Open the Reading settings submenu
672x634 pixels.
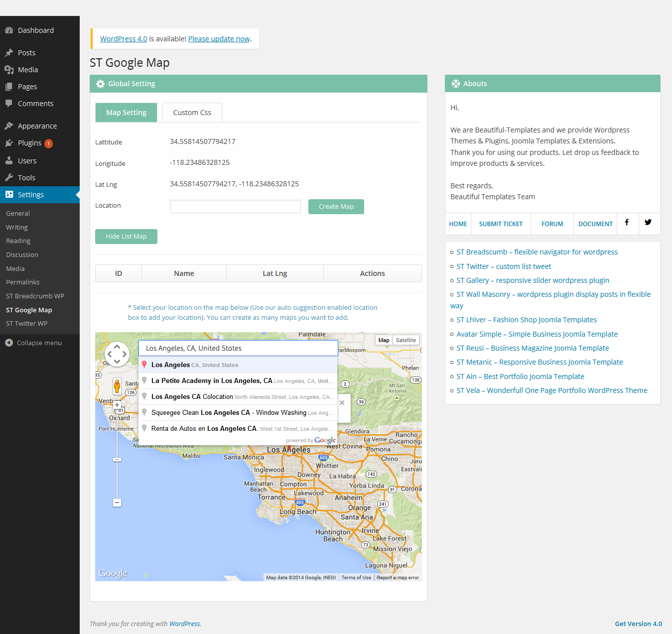coord(18,241)
